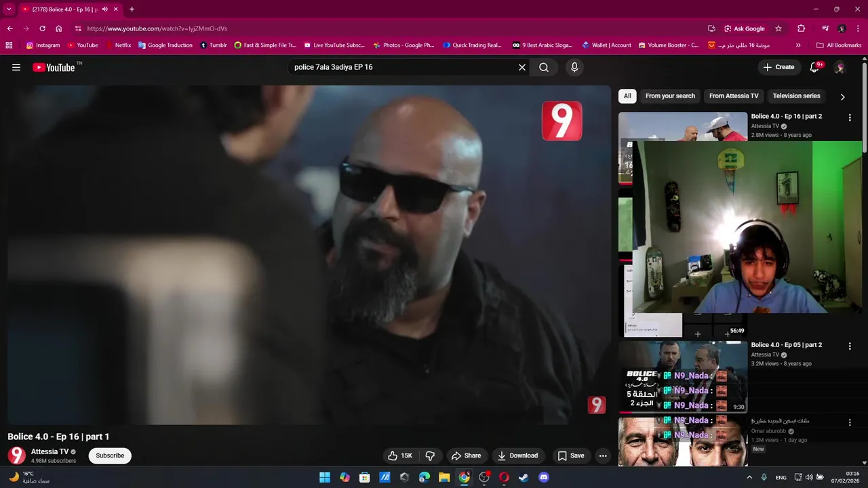
Task: Open Attessia TV channel avatar below video
Action: click(17, 455)
